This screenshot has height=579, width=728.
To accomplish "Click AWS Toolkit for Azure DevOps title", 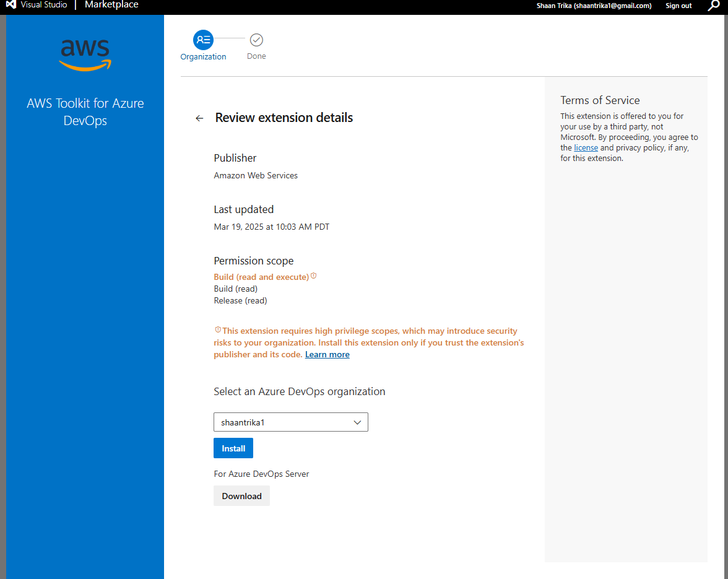I will (x=85, y=111).
